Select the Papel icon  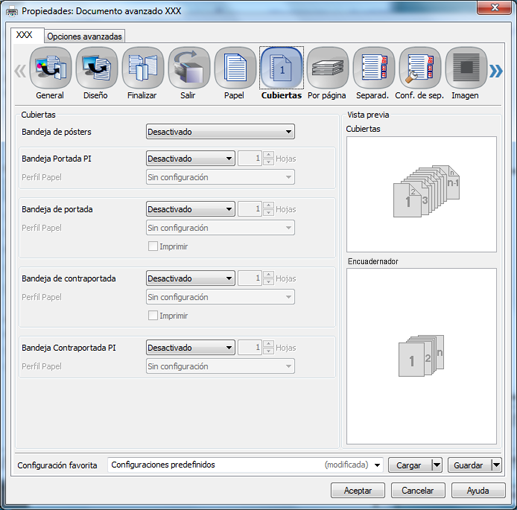[235, 68]
